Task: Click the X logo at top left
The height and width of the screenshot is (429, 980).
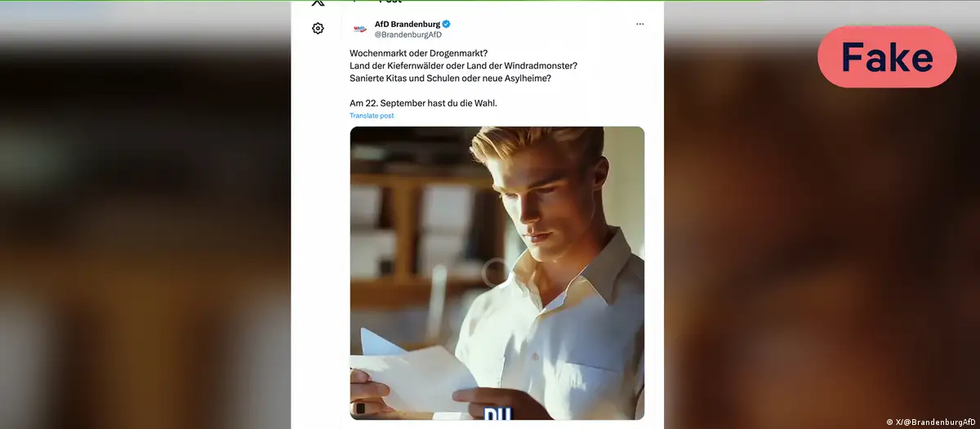Action: [318, 2]
